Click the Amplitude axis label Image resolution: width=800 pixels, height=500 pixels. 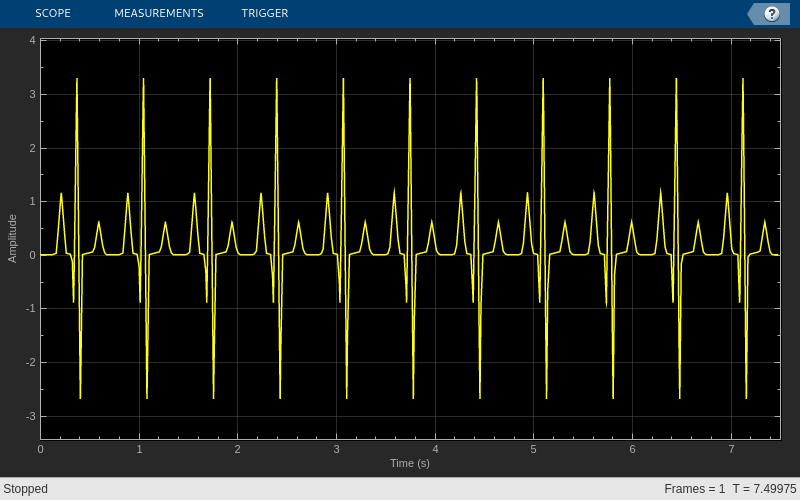pos(12,238)
